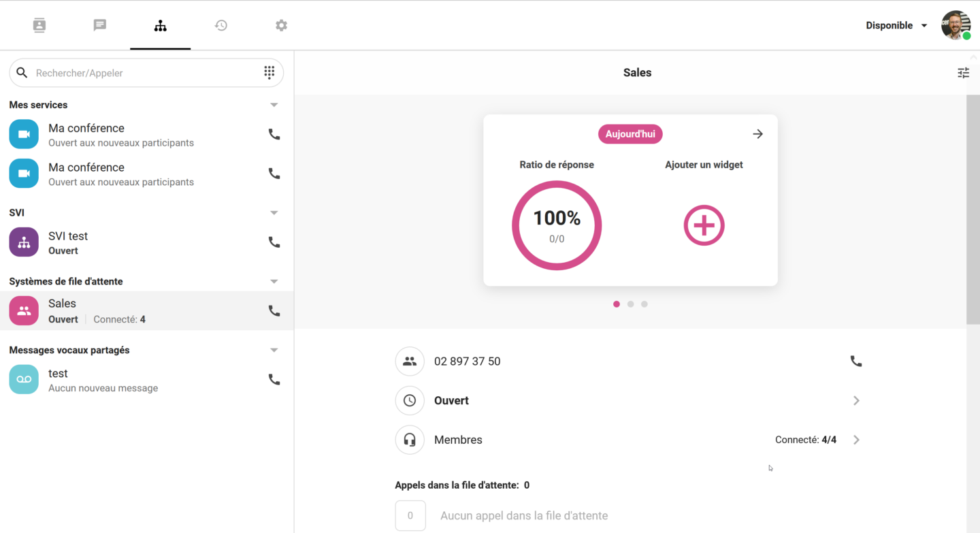Select the second carousel dot

point(630,304)
